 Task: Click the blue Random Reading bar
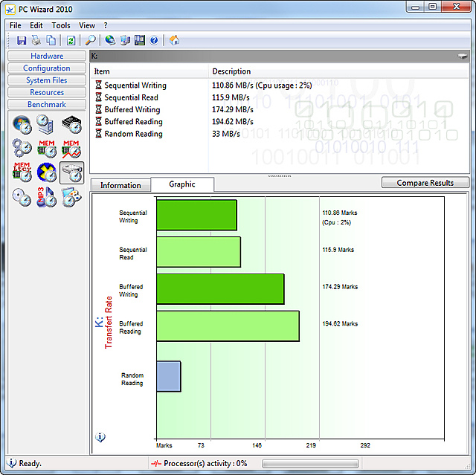(169, 376)
